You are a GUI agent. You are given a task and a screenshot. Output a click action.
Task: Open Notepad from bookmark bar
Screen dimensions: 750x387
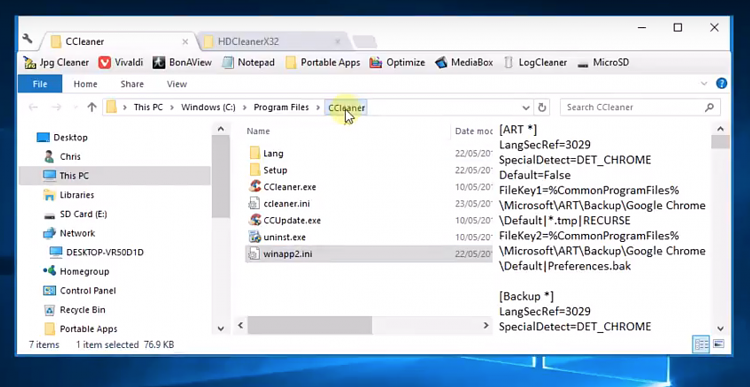tap(249, 63)
